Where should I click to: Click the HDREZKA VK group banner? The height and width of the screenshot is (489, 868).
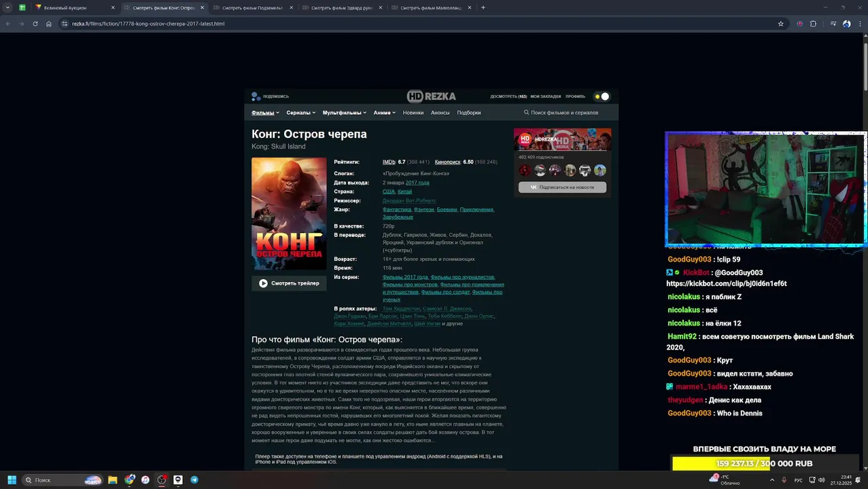tap(562, 139)
